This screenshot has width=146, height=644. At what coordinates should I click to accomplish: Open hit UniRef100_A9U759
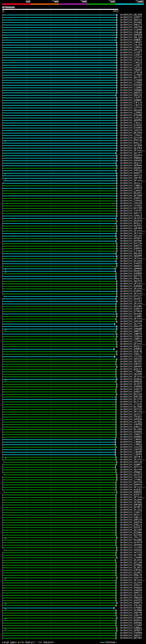(131, 27)
